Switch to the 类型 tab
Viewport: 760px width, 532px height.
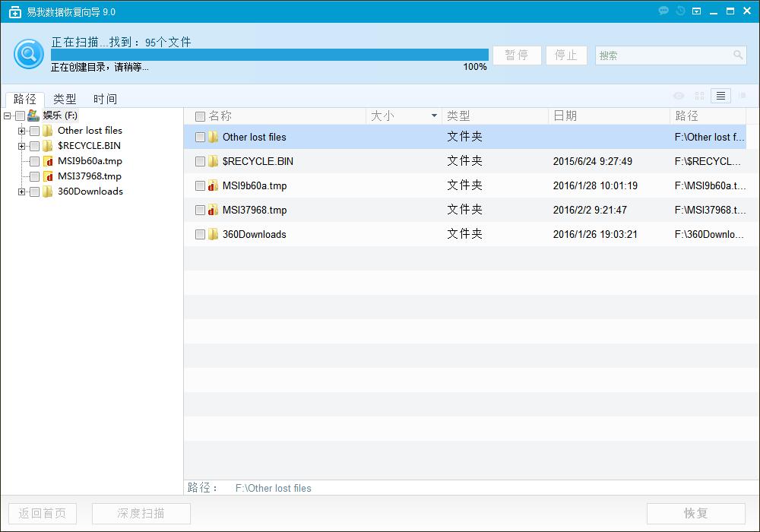pyautogui.click(x=65, y=99)
